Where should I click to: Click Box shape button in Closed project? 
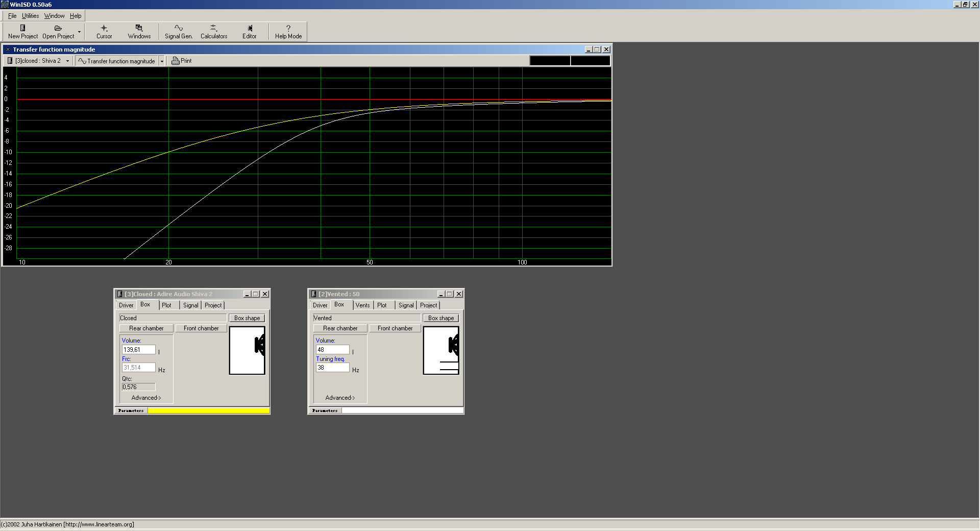pyautogui.click(x=247, y=318)
